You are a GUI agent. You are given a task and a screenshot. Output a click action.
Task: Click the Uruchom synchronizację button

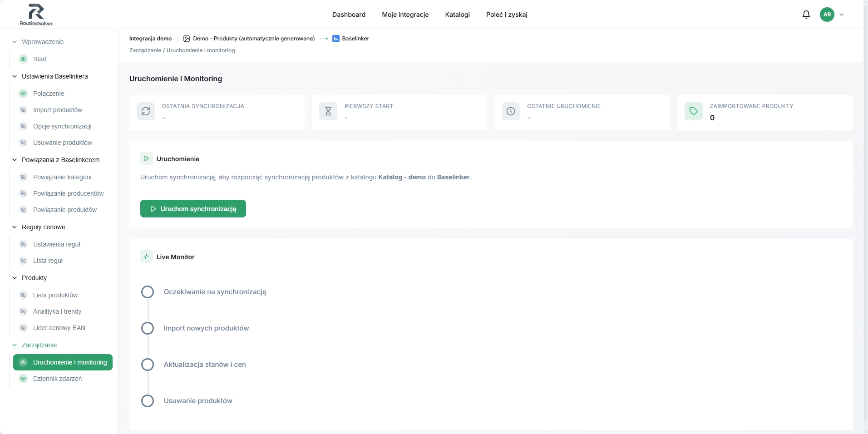point(193,209)
